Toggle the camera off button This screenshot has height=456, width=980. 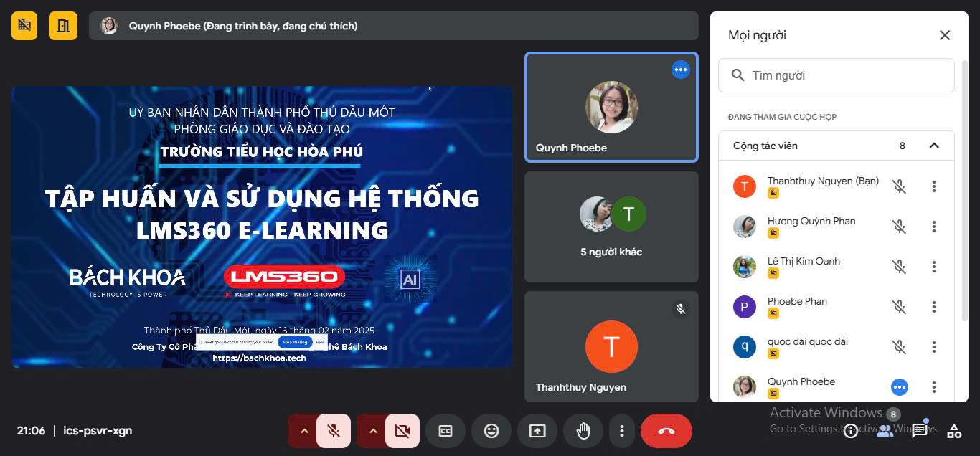click(x=402, y=431)
